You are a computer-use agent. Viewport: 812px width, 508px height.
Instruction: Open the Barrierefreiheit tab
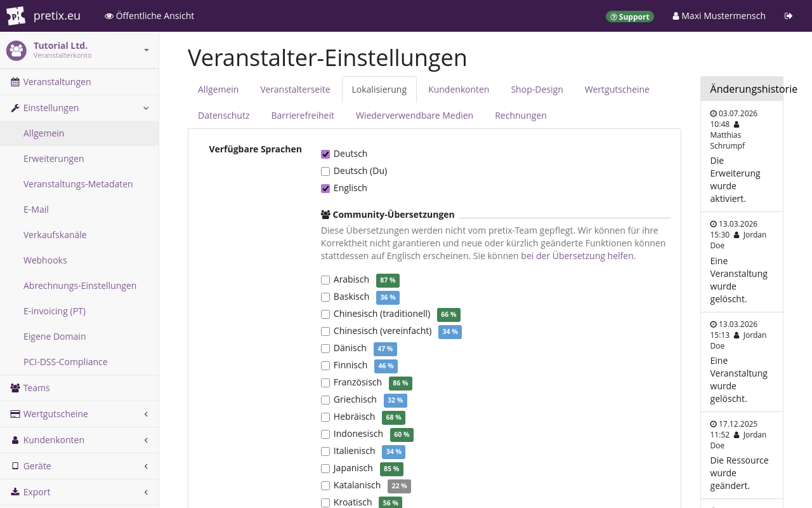pos(303,116)
